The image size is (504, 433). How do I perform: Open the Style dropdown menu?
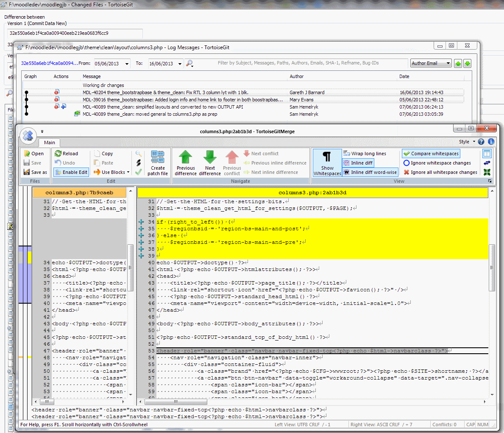[x=467, y=142]
